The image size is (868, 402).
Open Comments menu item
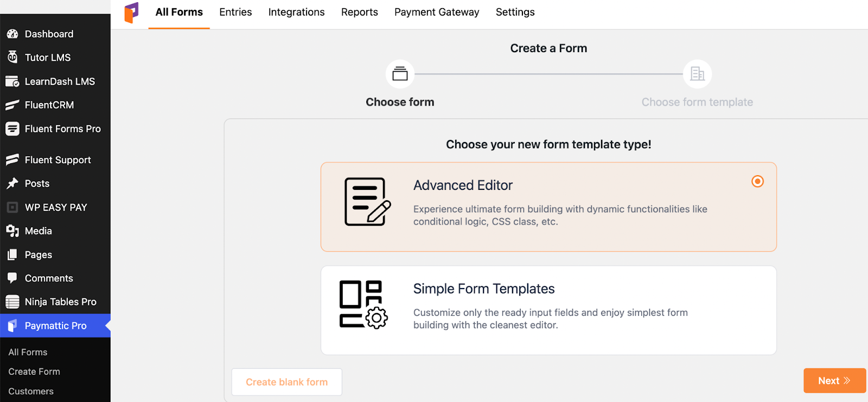[x=55, y=278]
